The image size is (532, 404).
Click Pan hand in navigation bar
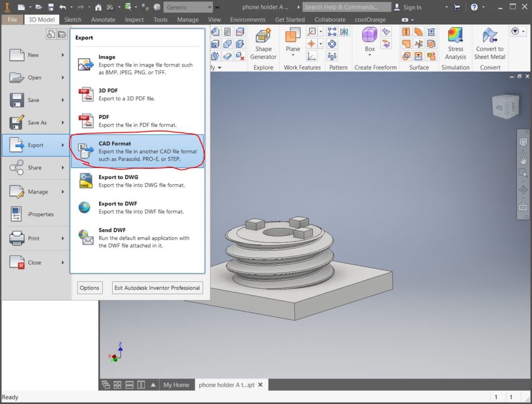coord(523,160)
